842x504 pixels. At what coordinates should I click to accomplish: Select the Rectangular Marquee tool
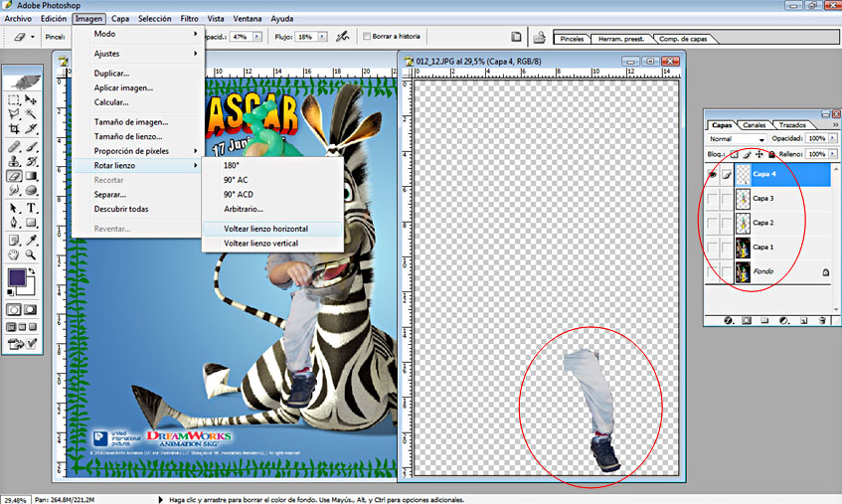pyautogui.click(x=14, y=99)
